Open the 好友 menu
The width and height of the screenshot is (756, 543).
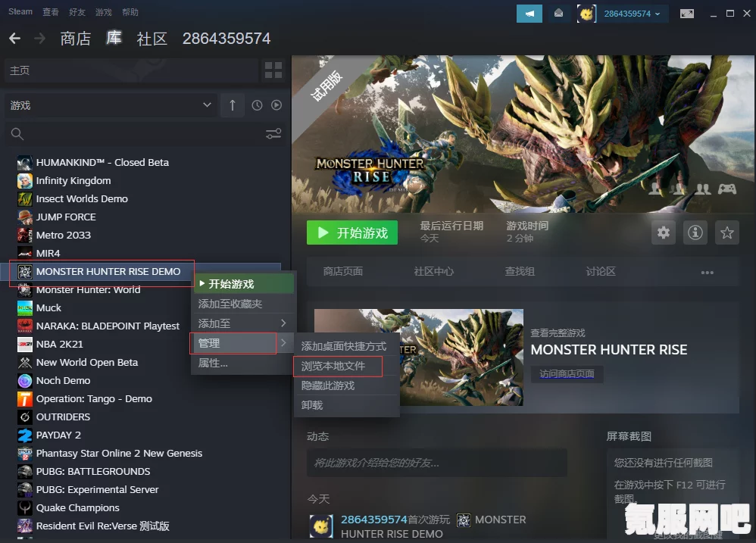(x=77, y=12)
